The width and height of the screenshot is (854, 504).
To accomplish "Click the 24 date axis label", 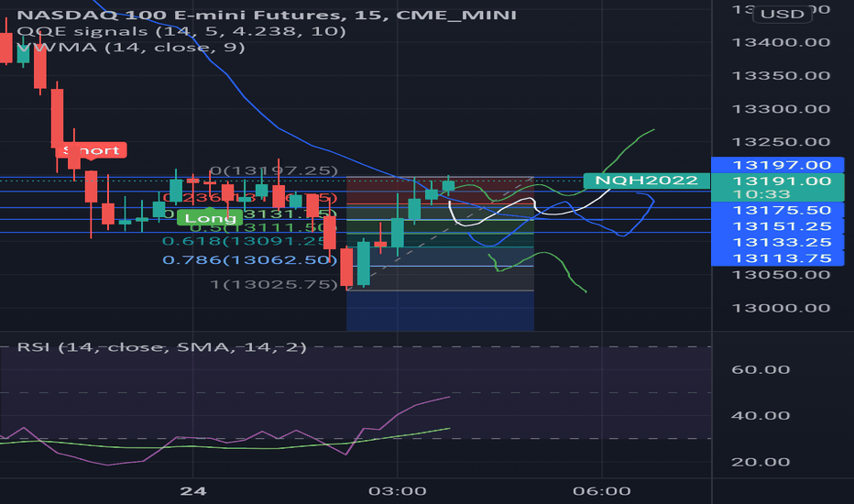I will [193, 491].
